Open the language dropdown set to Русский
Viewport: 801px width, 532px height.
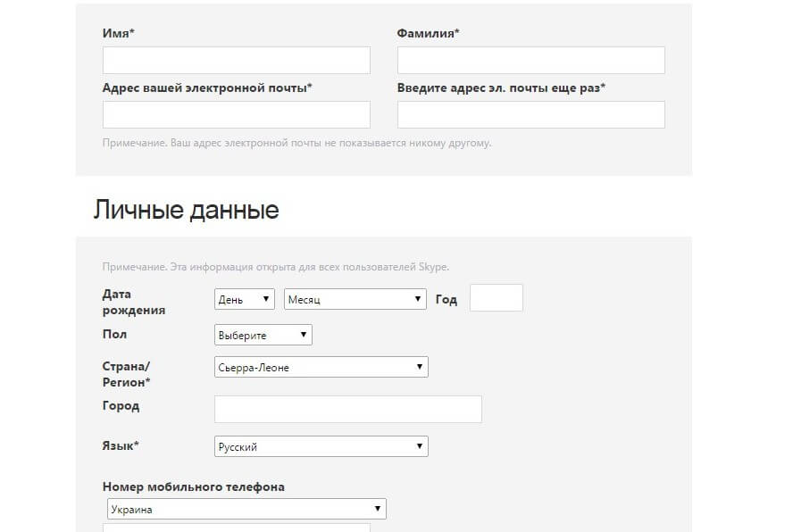coord(321,446)
